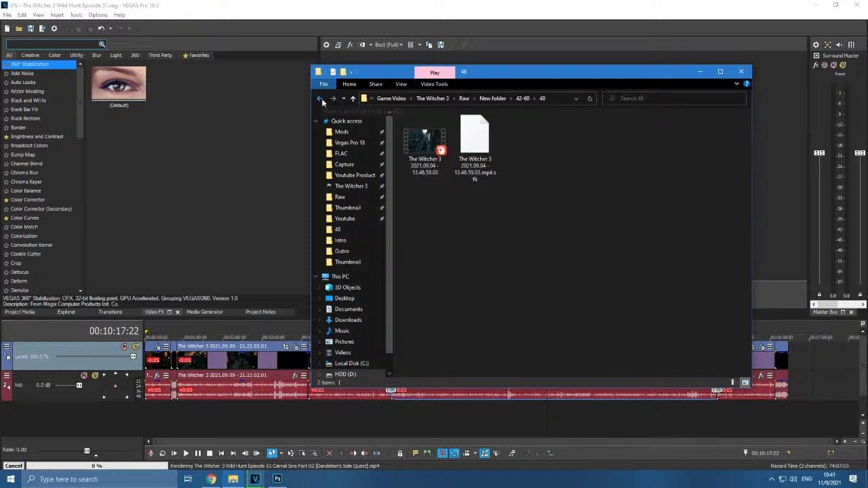Click the (Default) eye preset thumbnail
This screenshot has height=488, width=868.
click(119, 83)
